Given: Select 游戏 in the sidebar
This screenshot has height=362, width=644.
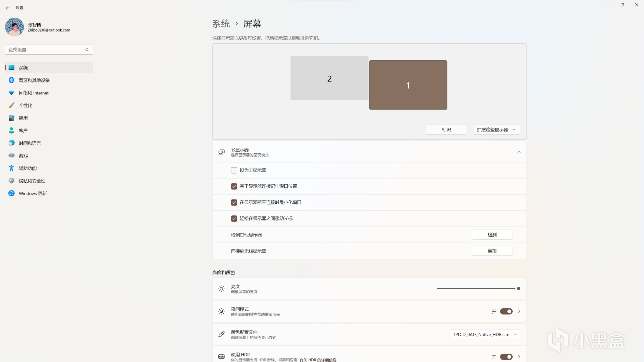Looking at the screenshot, I should (23, 156).
